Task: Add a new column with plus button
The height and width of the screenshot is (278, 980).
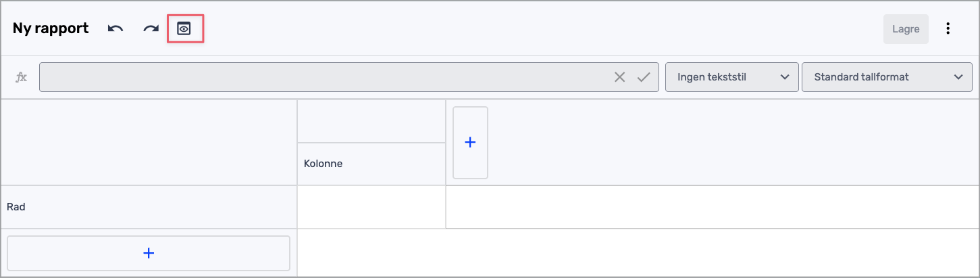Action: (x=470, y=143)
